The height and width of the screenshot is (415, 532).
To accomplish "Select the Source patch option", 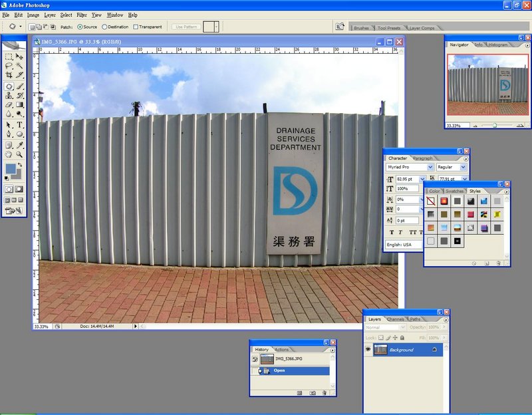I will (x=87, y=27).
